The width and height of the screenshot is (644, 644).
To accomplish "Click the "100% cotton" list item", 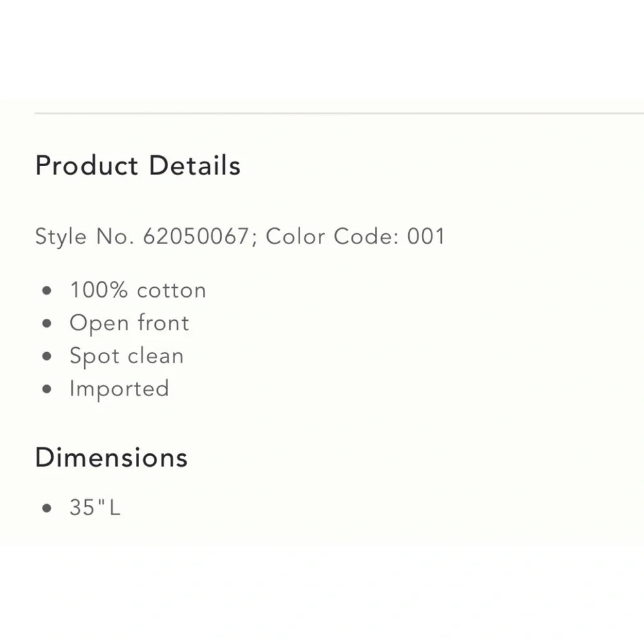I will tap(138, 290).
